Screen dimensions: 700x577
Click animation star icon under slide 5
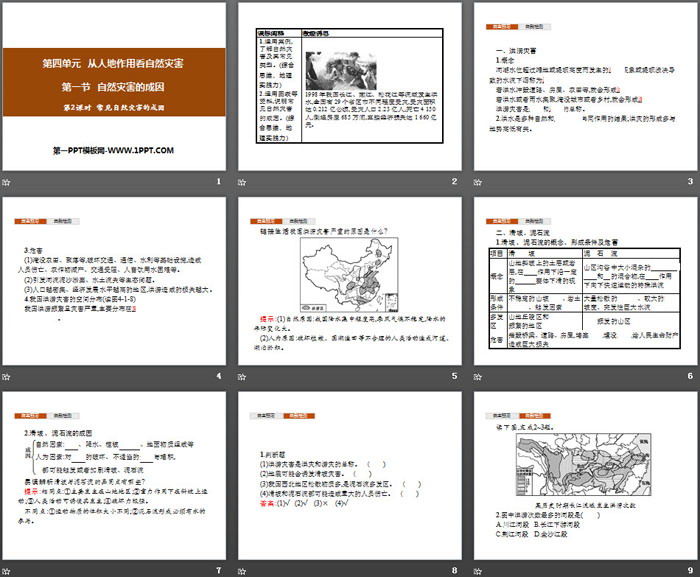pos(242,377)
